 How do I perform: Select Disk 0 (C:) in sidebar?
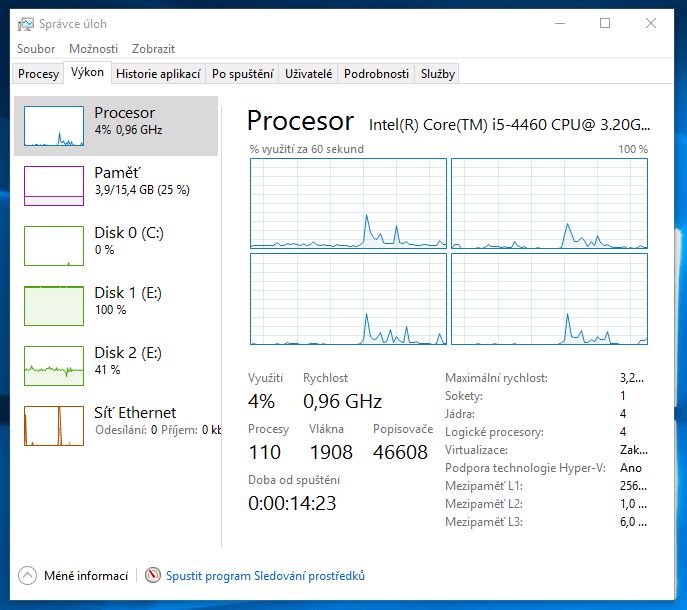(116, 246)
